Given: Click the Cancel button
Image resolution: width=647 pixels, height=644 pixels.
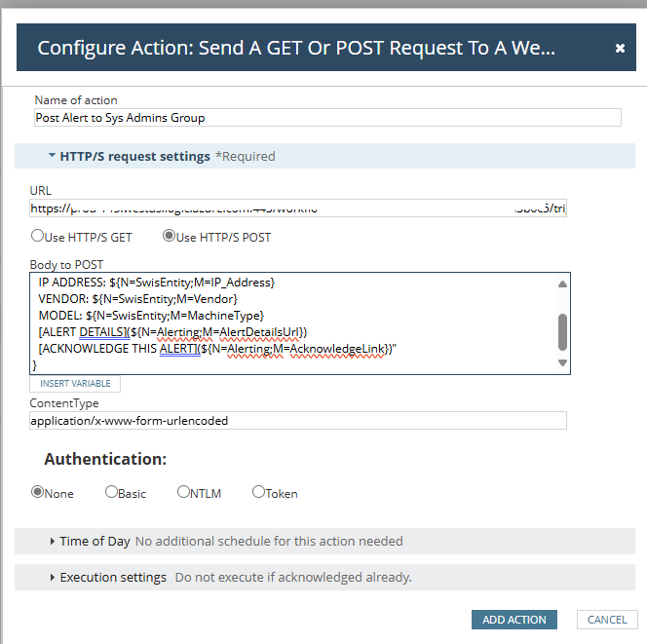Looking at the screenshot, I should tap(607, 620).
